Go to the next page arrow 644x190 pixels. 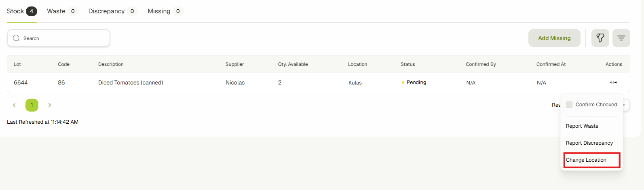pos(50,105)
